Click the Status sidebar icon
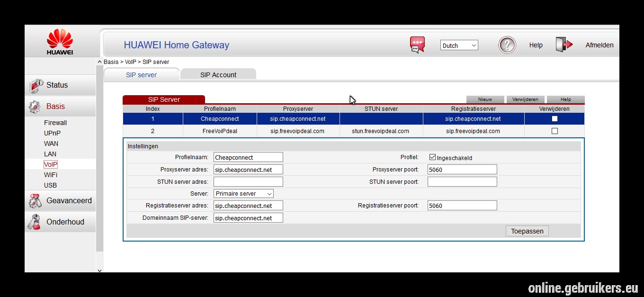644x297 pixels. (36, 86)
